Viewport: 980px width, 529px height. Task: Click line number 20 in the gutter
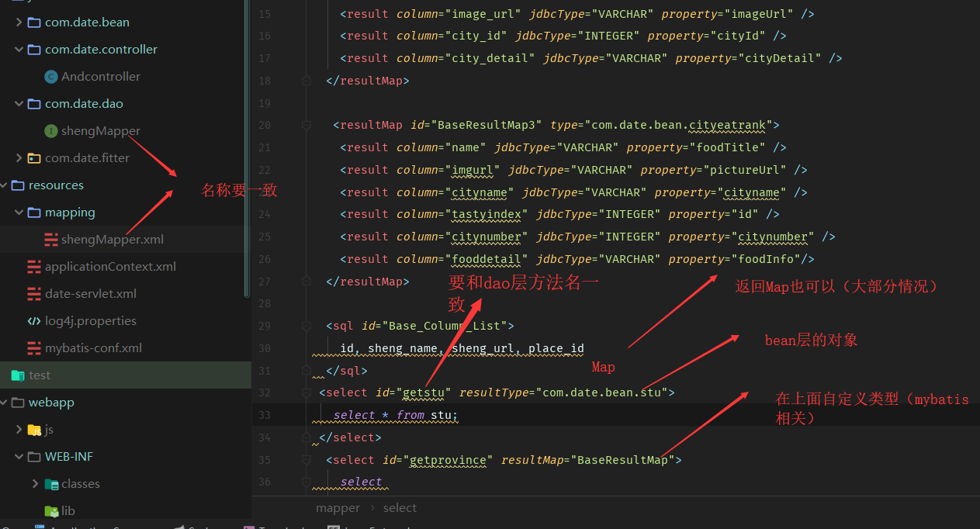tap(264, 125)
